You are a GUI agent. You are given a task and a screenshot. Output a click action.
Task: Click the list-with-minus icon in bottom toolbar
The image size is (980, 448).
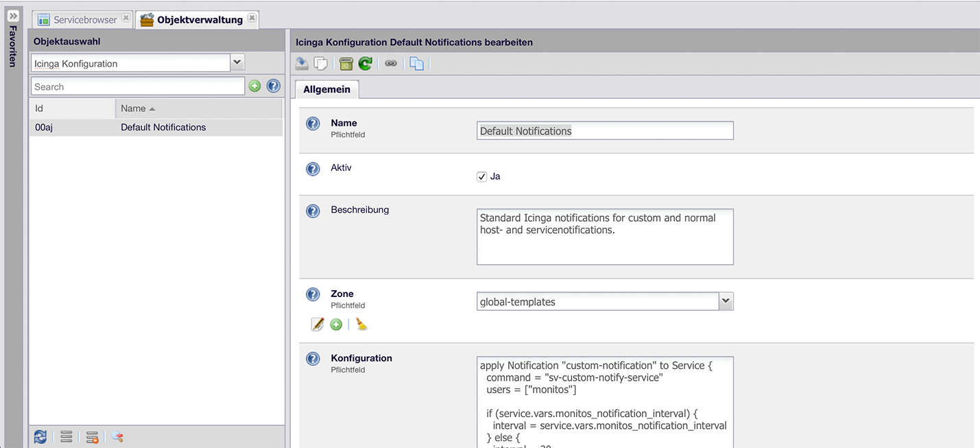pos(92,437)
